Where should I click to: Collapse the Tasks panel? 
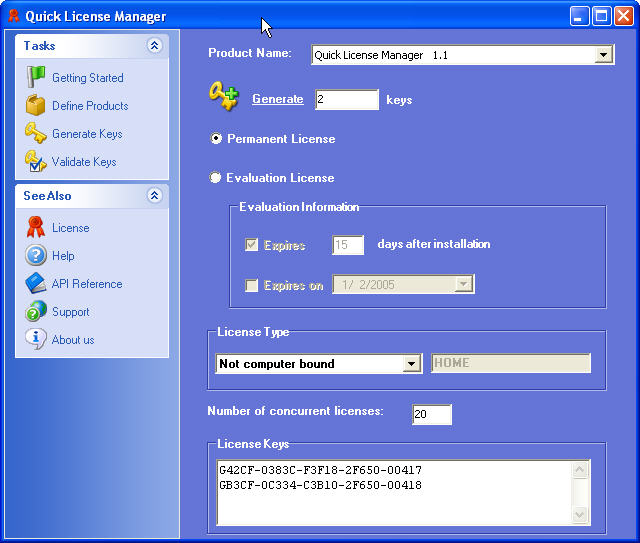pyautogui.click(x=154, y=45)
